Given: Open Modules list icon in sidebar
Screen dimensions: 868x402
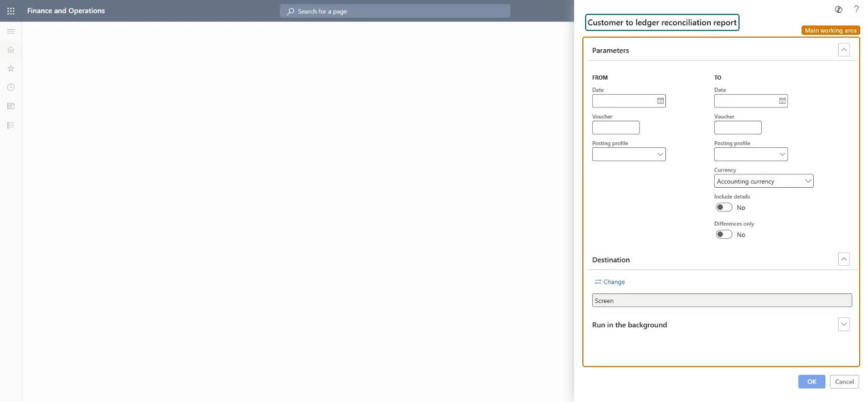Looking at the screenshot, I should [11, 125].
